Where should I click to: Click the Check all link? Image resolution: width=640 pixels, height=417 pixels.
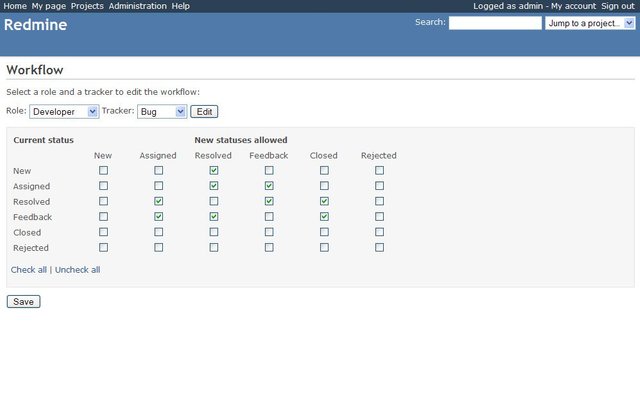pyautogui.click(x=29, y=270)
